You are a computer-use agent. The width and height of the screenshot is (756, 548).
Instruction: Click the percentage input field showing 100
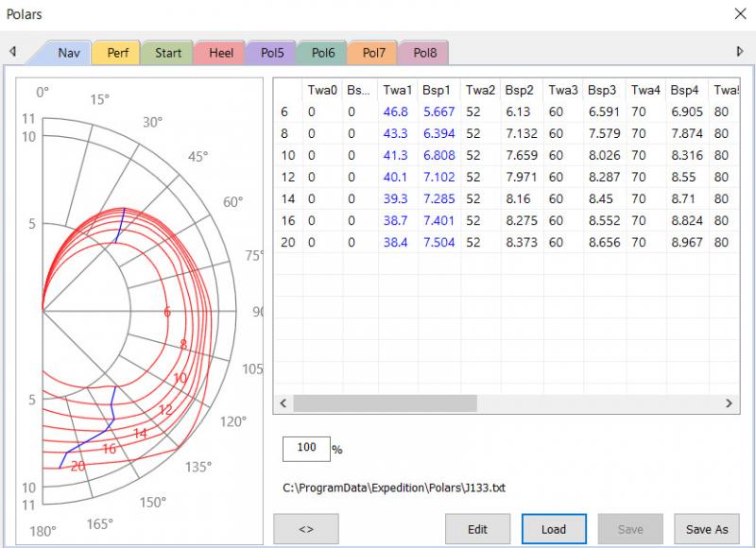tap(306, 449)
